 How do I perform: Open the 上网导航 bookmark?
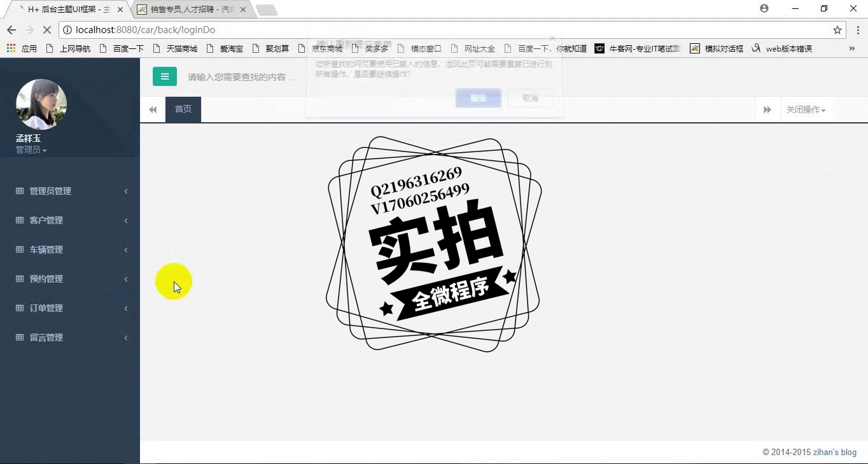pos(68,48)
